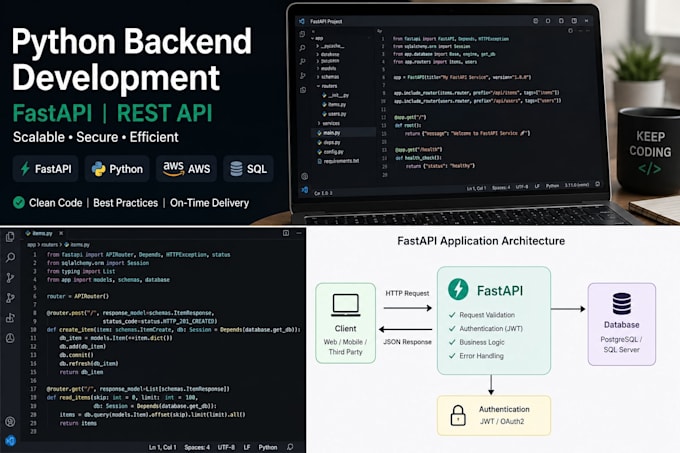Open requirements.txt in laptop explorer tree
The image size is (680, 453).
click(x=339, y=161)
